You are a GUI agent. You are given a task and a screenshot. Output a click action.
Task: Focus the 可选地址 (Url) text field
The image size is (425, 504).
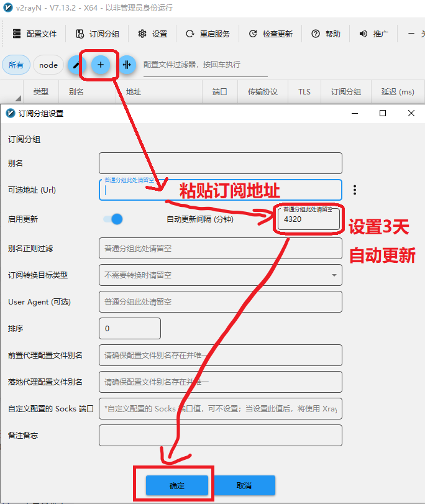pyautogui.click(x=221, y=191)
